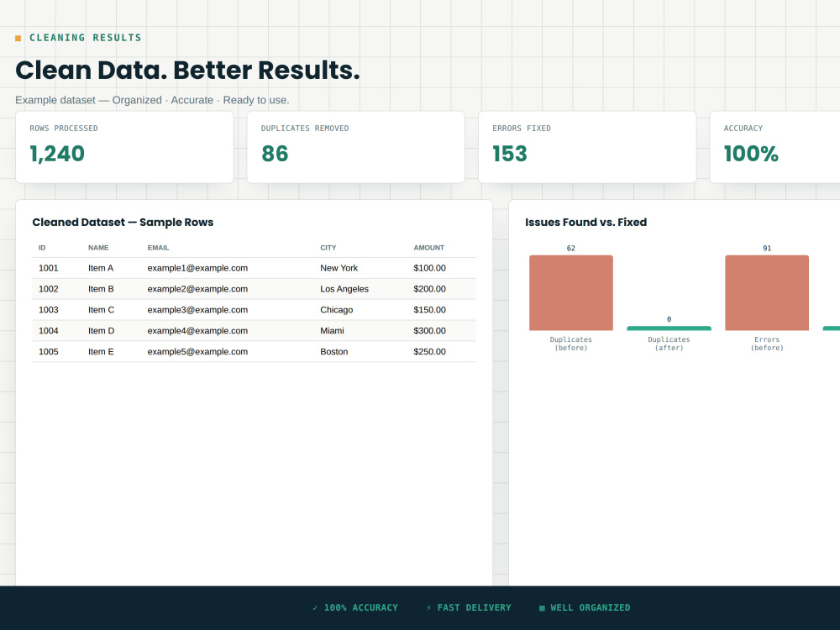Click the Errors (before) axis label

(767, 344)
